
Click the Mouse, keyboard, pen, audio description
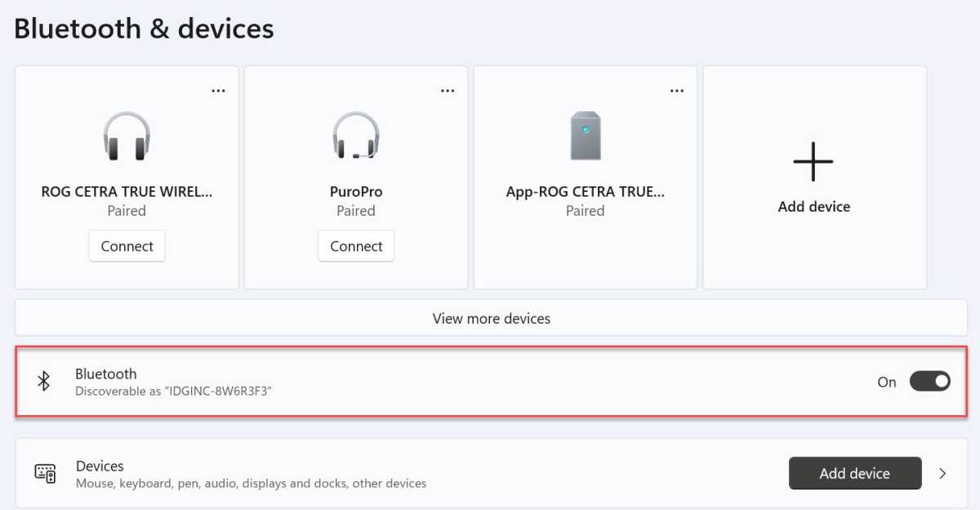(251, 484)
